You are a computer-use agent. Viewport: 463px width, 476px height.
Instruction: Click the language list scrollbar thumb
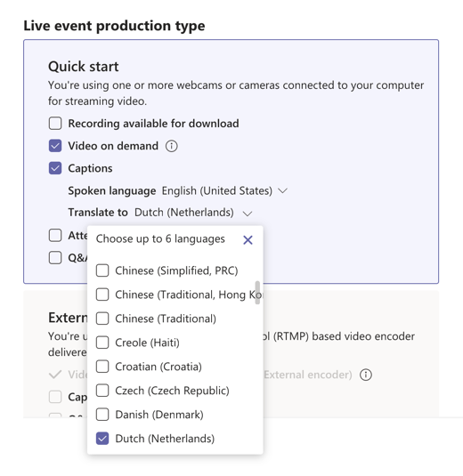coord(257,293)
